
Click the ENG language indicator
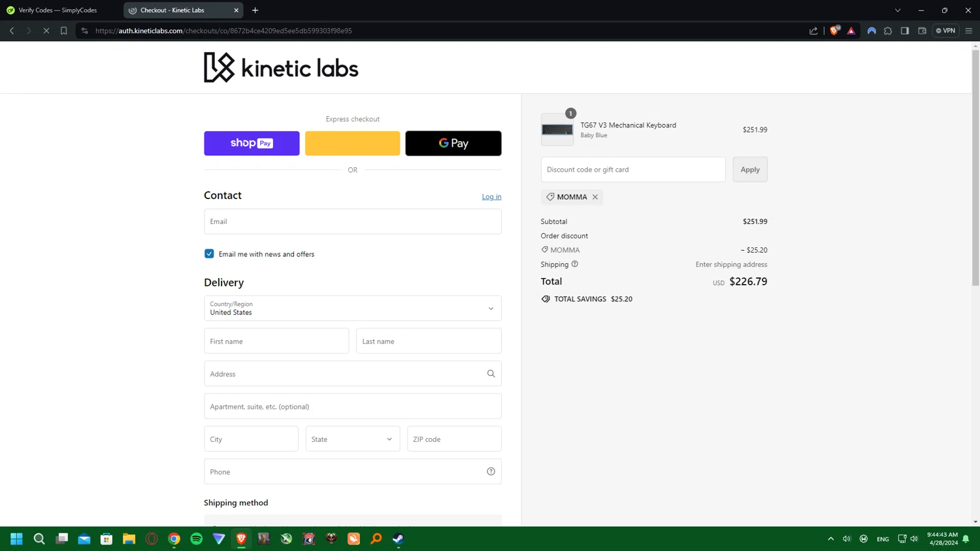point(883,539)
